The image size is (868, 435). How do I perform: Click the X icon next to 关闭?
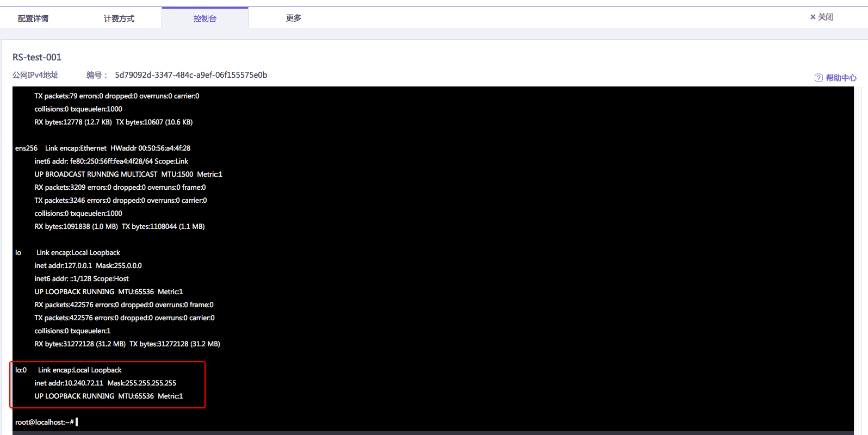(x=813, y=17)
